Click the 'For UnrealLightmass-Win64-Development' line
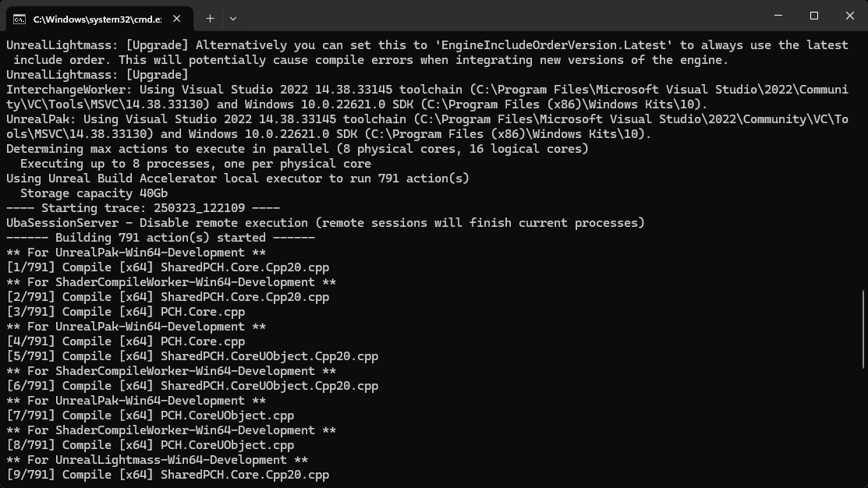Image resolution: width=868 pixels, height=488 pixels. pos(158,460)
